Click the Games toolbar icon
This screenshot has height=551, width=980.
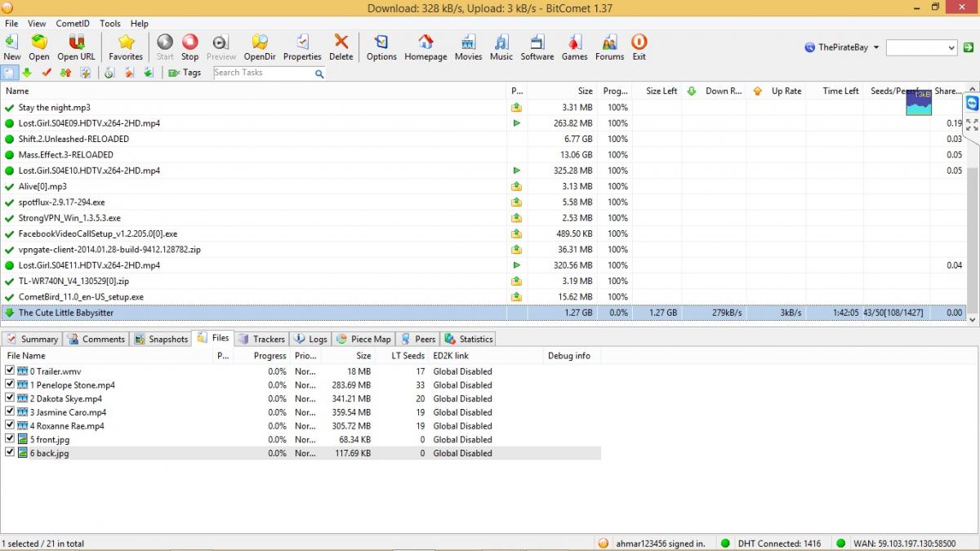point(574,47)
